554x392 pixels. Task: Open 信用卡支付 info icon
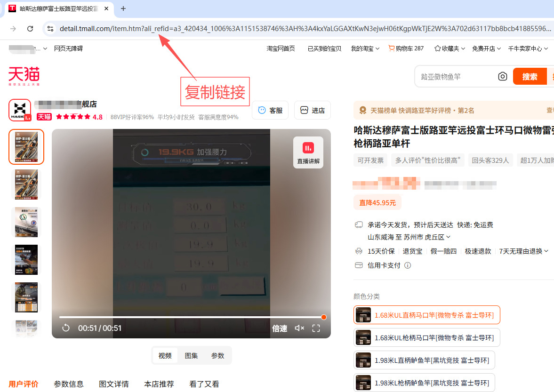click(x=407, y=265)
